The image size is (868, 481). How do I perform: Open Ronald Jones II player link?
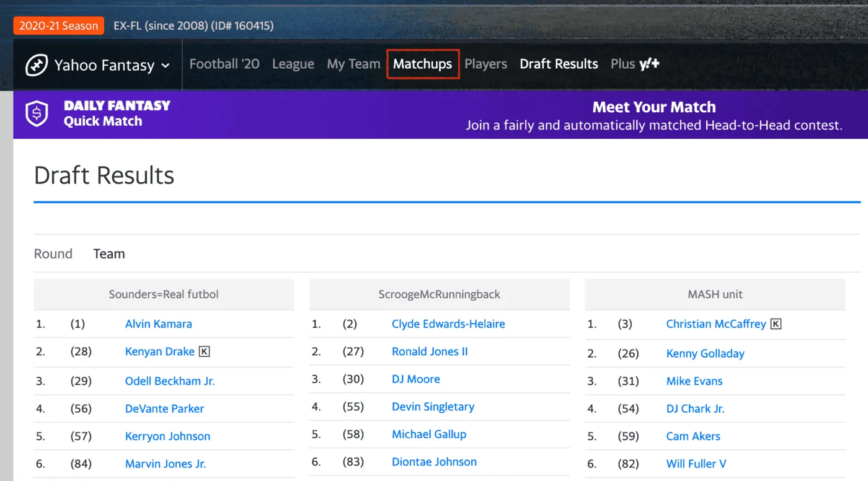point(430,351)
